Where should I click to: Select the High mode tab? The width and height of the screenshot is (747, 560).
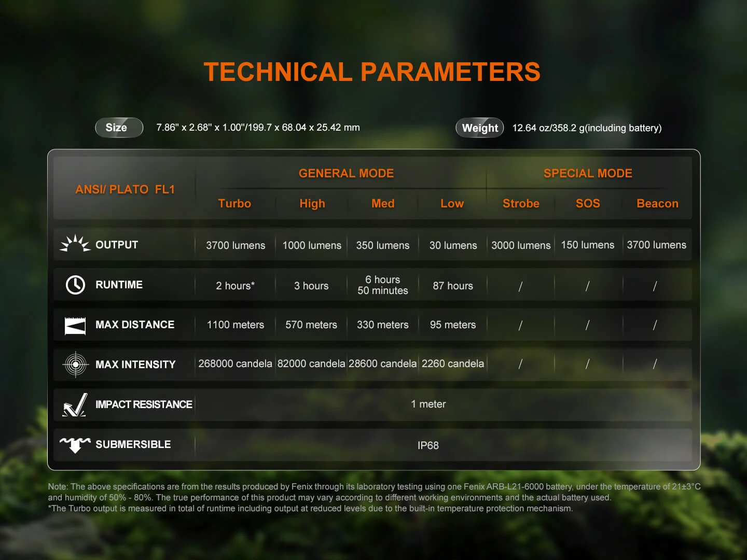(x=312, y=204)
